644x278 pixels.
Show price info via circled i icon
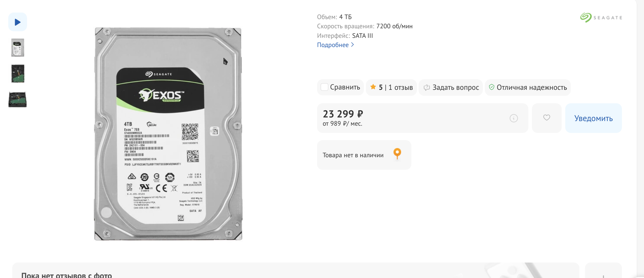513,118
